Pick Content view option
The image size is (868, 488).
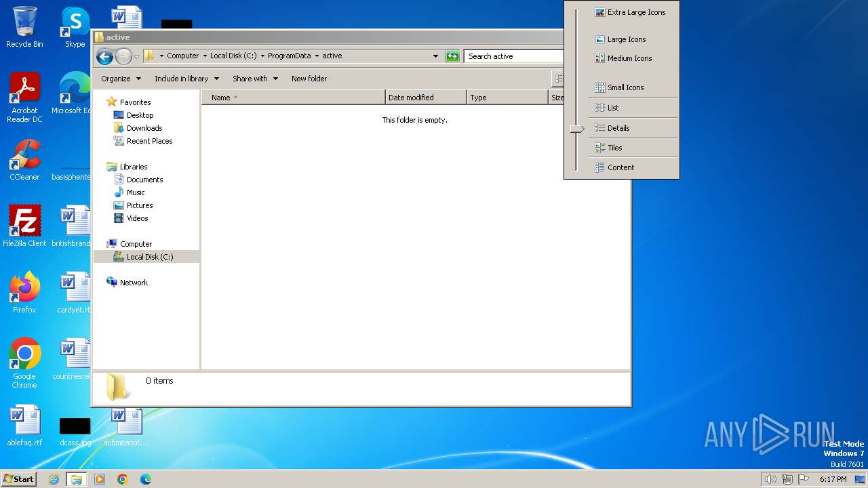click(614, 167)
